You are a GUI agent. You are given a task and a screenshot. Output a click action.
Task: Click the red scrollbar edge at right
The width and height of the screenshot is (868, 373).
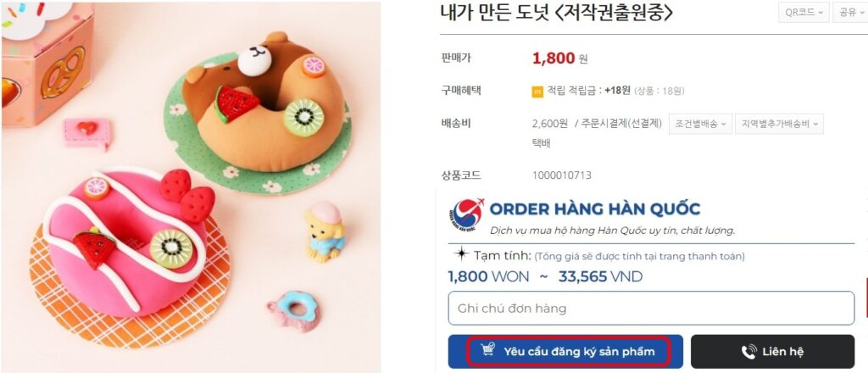coord(865,298)
